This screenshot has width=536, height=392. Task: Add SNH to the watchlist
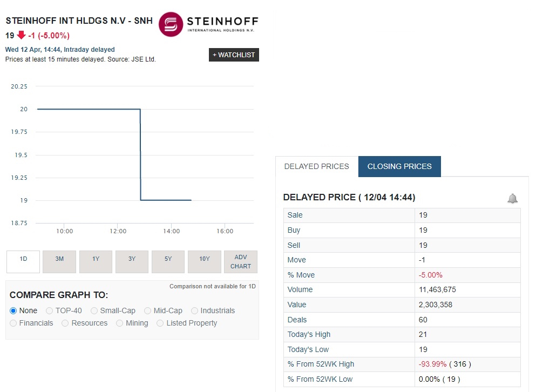[233, 55]
